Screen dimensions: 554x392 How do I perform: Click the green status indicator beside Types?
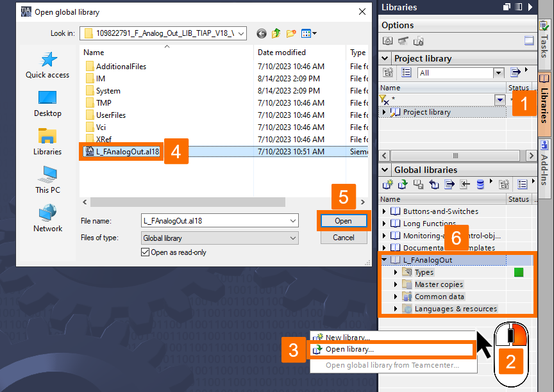(x=518, y=272)
